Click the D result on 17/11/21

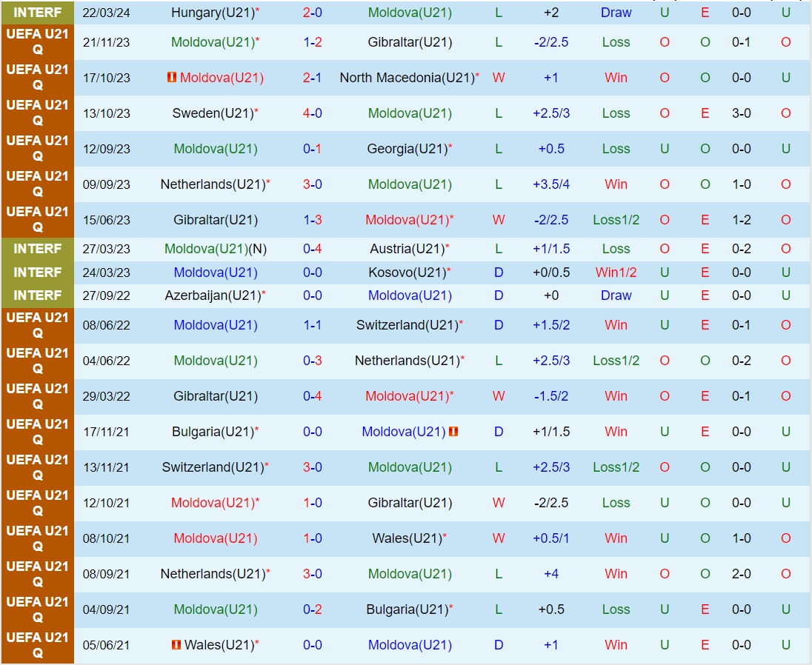pos(498,432)
